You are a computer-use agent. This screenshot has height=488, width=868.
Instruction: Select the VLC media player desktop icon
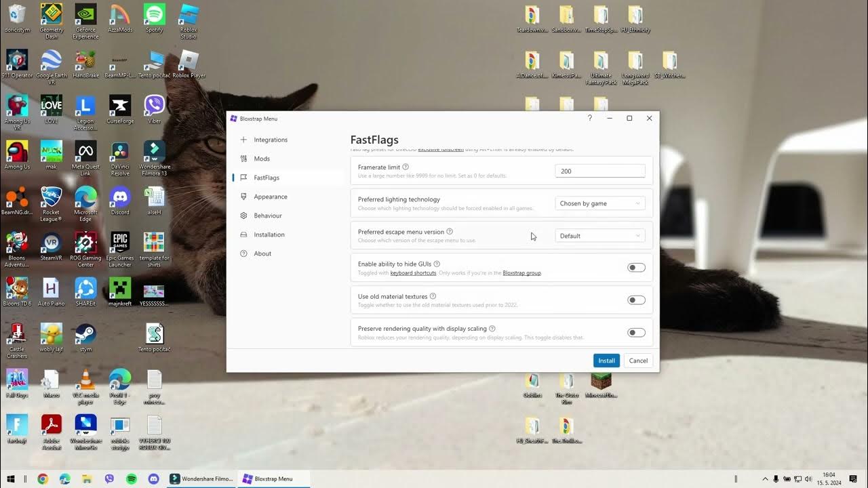tap(85, 386)
